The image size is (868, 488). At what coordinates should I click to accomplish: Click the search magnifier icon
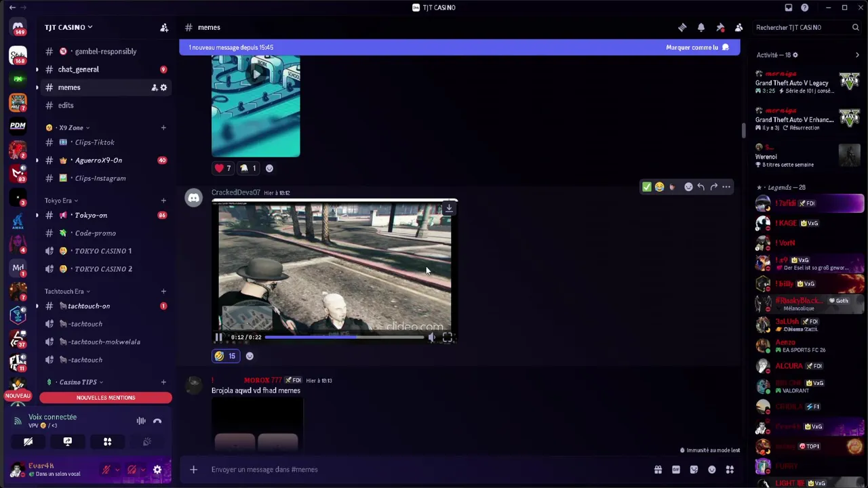(x=856, y=27)
